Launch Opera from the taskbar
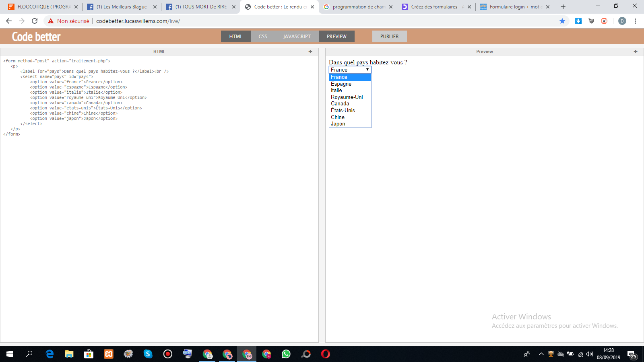The image size is (644, 362). coord(325,354)
